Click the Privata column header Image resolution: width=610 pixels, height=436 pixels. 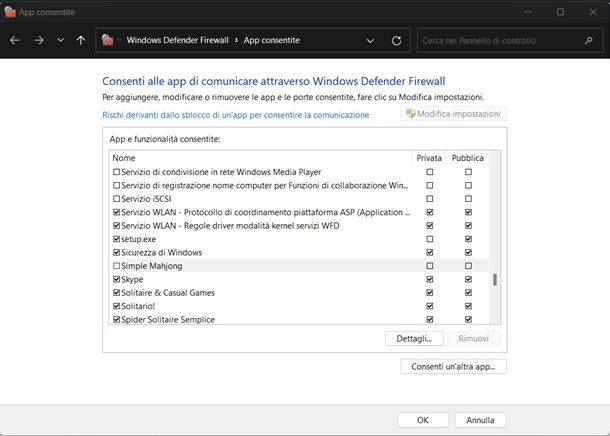tap(429, 158)
